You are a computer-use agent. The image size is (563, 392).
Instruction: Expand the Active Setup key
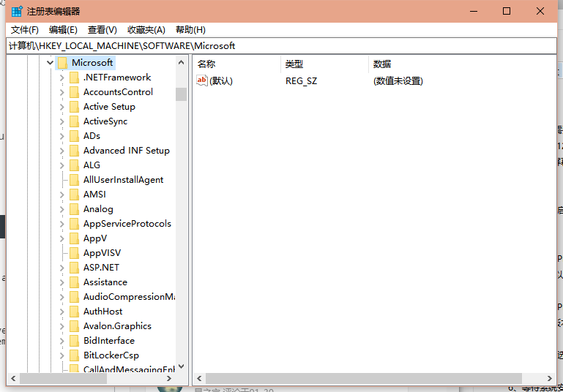(61, 107)
